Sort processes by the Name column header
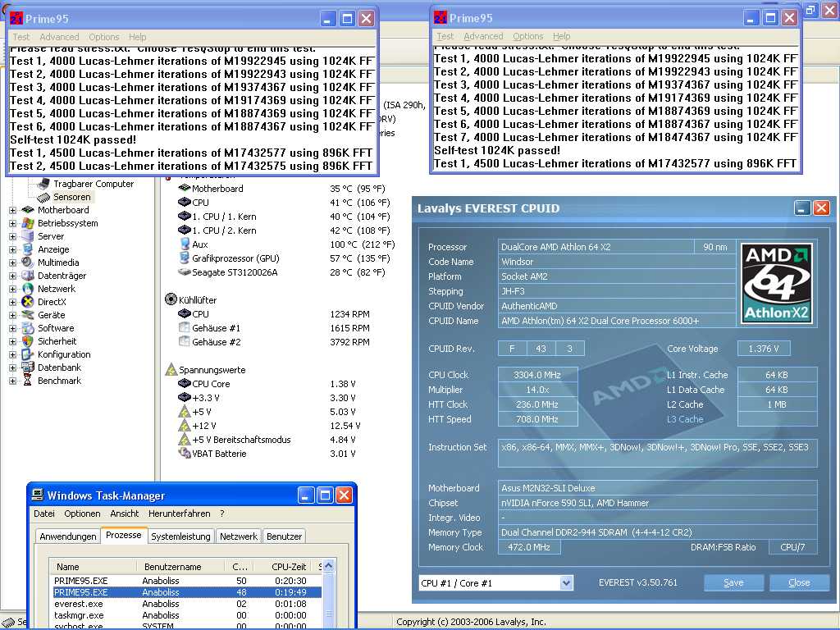 pos(92,566)
